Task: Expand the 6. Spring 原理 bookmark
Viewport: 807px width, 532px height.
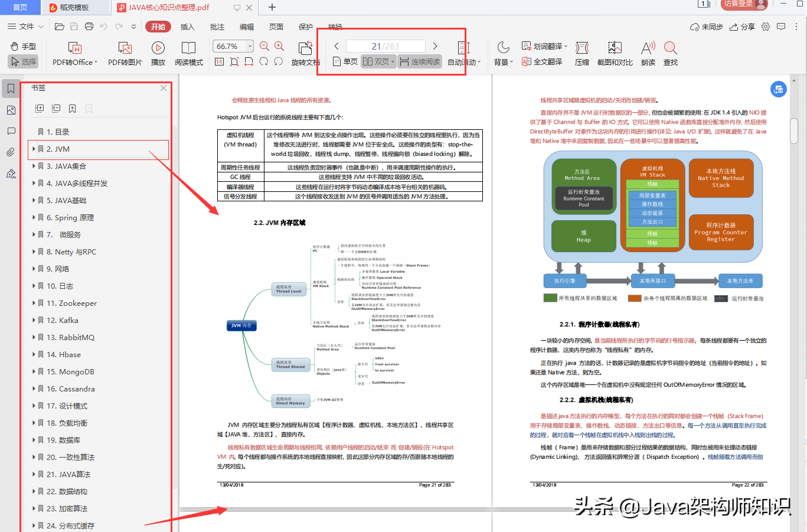Action: [x=34, y=218]
